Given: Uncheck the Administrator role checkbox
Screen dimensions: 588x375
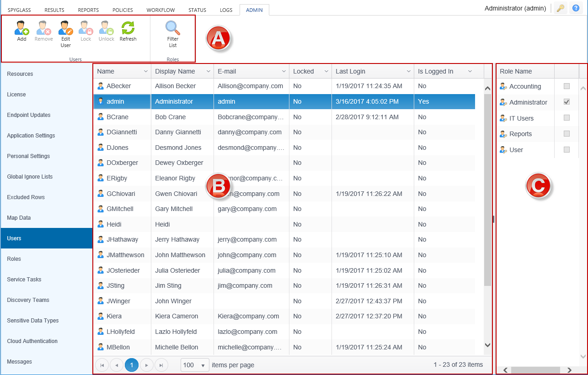Looking at the screenshot, I should pos(567,102).
